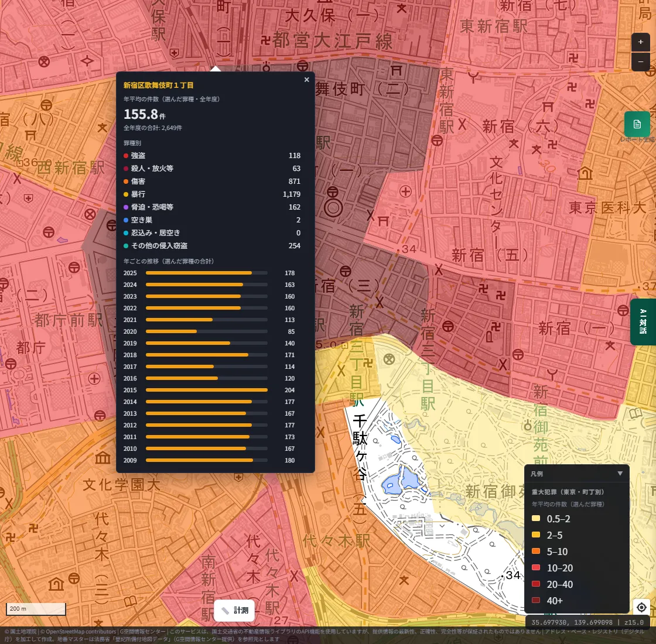Collapse the 凡例 legend panel
This screenshot has height=644, width=656.
click(620, 474)
